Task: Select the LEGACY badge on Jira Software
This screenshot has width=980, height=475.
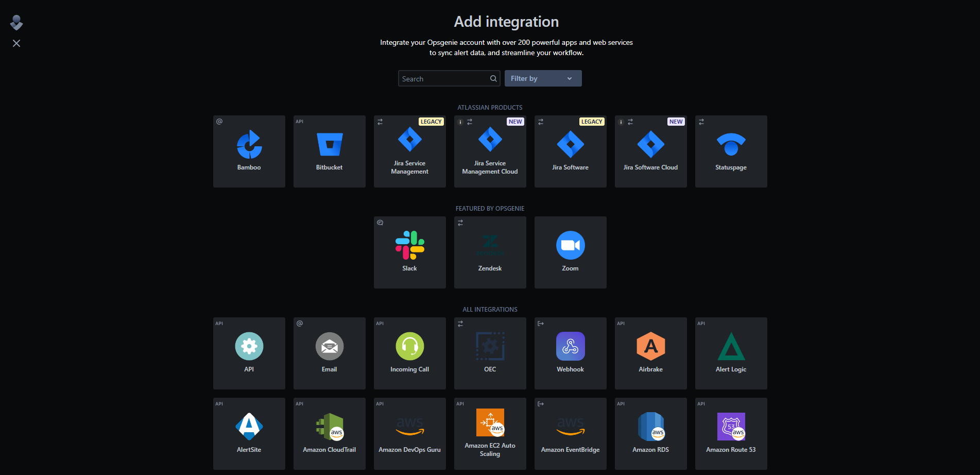Action: click(x=591, y=121)
